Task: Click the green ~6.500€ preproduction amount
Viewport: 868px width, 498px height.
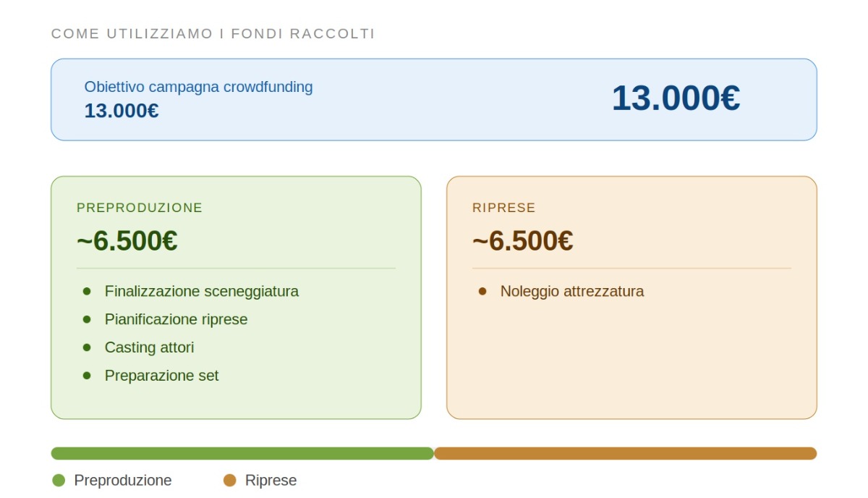Action: point(127,241)
